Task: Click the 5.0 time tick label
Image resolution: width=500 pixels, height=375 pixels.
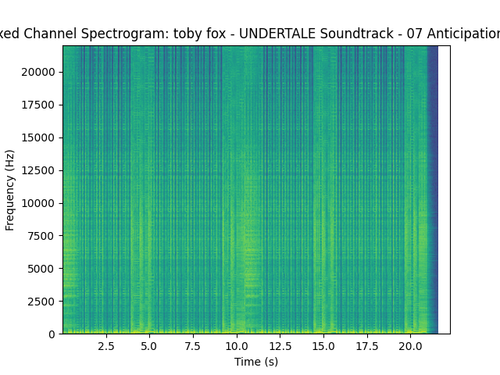Action: tap(149, 346)
